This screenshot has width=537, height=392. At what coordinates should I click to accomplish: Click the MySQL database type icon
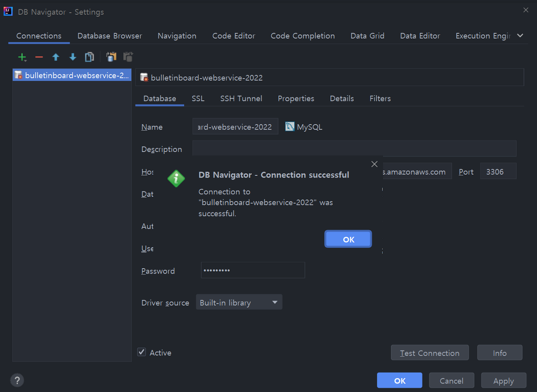tap(290, 127)
